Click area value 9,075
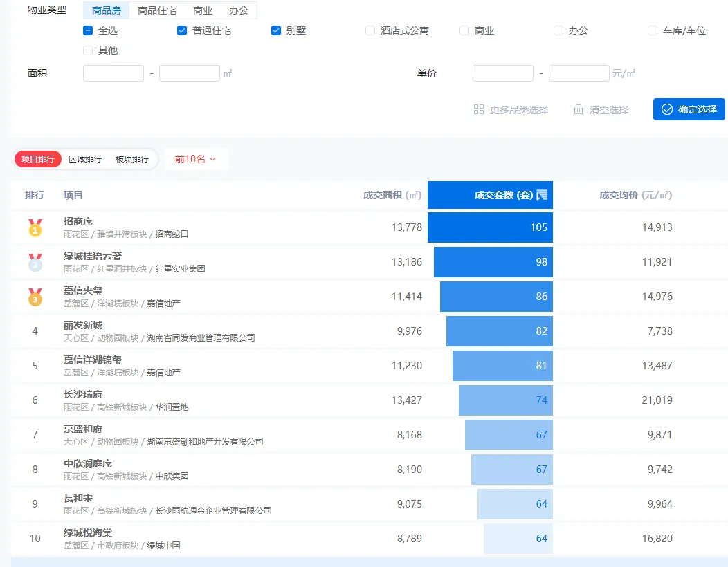This screenshot has width=728, height=567. pyautogui.click(x=410, y=504)
